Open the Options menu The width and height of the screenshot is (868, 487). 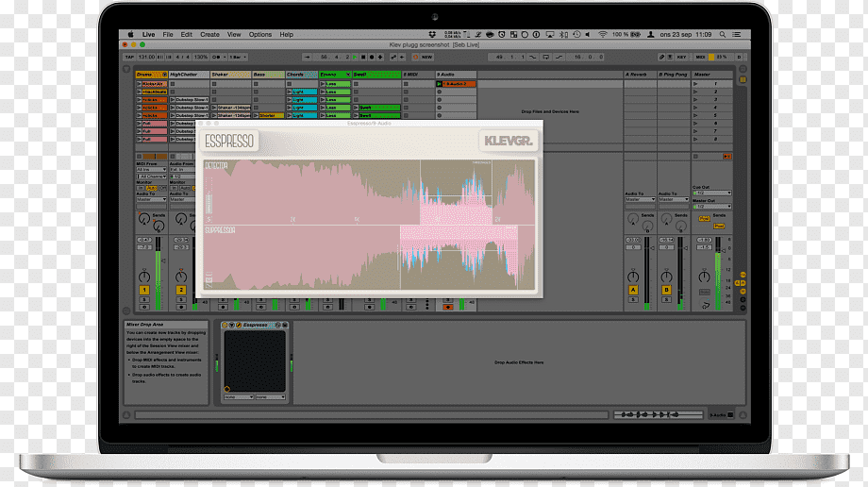[260, 34]
